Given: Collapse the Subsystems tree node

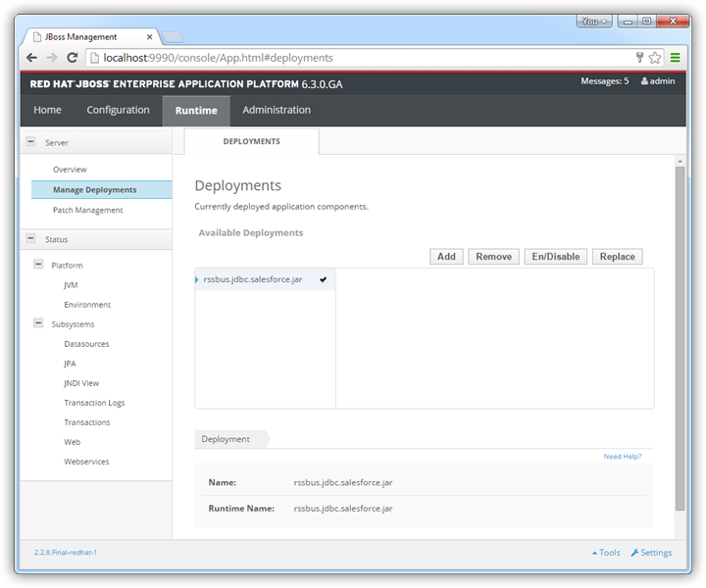Looking at the screenshot, I should click(38, 323).
